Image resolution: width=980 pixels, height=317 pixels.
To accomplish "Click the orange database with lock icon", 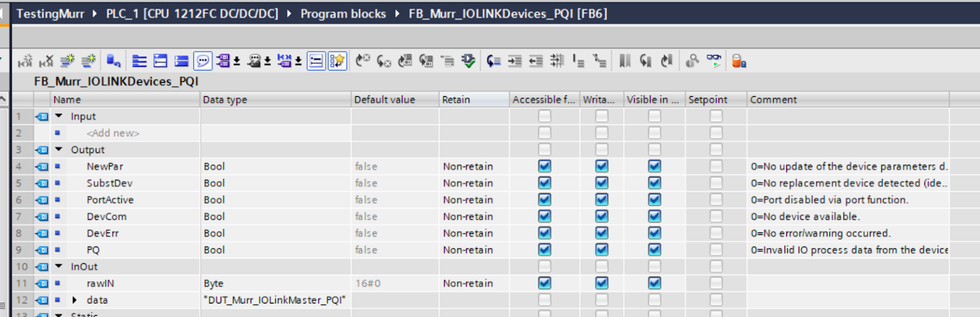I will pos(739,61).
